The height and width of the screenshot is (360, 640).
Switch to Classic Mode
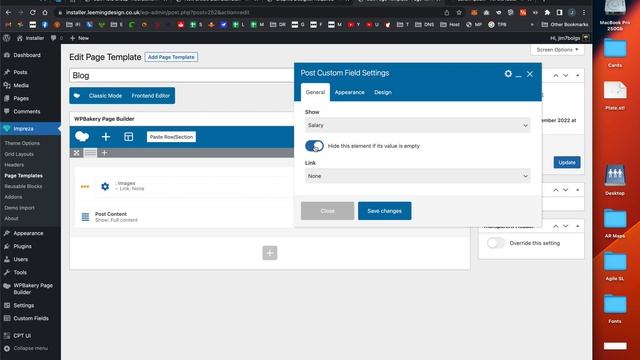click(x=105, y=96)
